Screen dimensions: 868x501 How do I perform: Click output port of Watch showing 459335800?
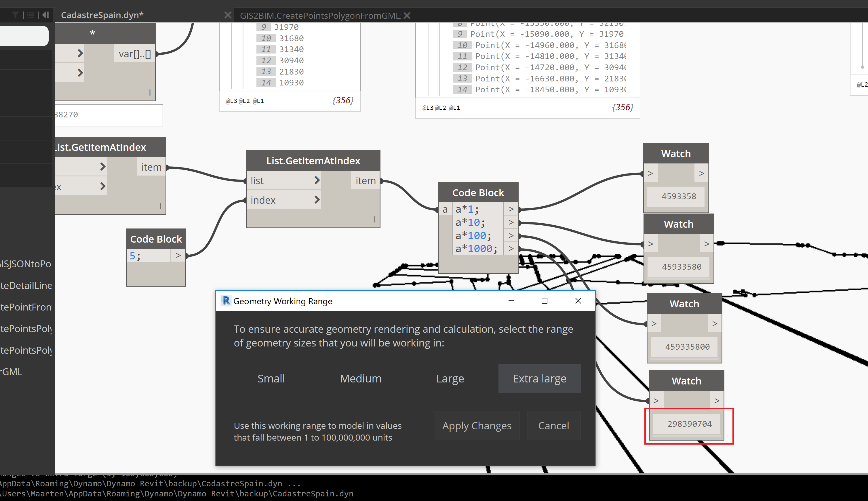(715, 323)
